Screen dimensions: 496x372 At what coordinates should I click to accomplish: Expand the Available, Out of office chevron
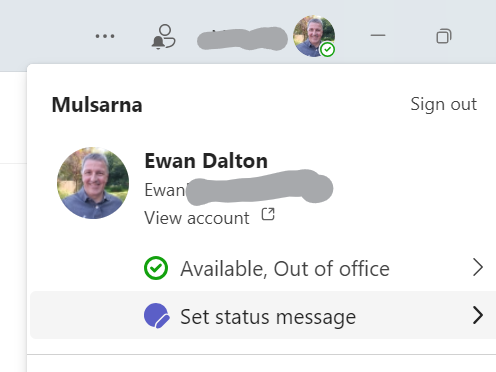click(478, 267)
